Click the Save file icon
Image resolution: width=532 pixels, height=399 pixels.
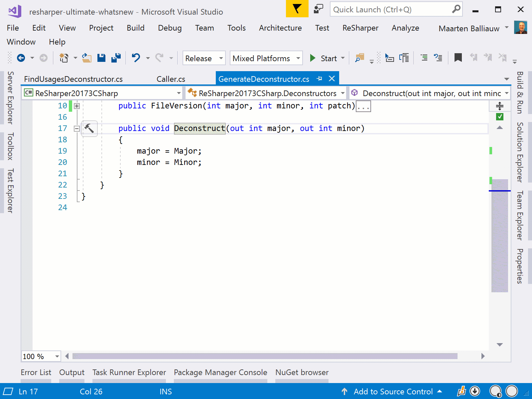[101, 58]
